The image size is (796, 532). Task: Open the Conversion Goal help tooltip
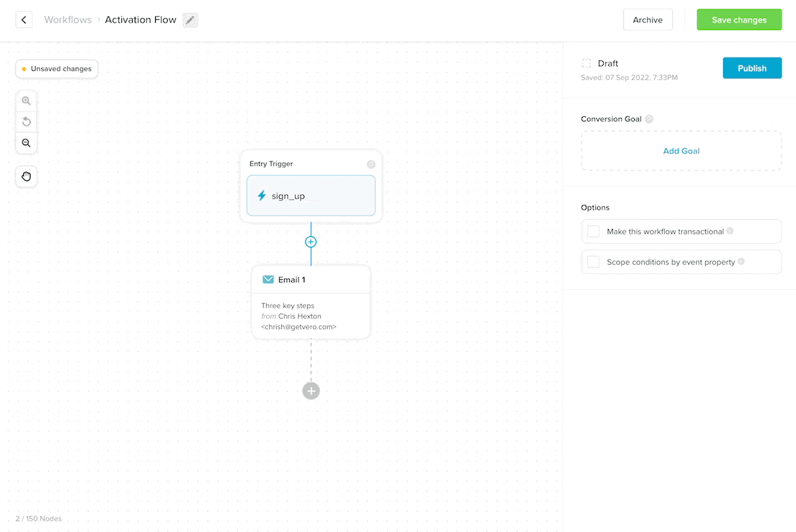point(649,119)
